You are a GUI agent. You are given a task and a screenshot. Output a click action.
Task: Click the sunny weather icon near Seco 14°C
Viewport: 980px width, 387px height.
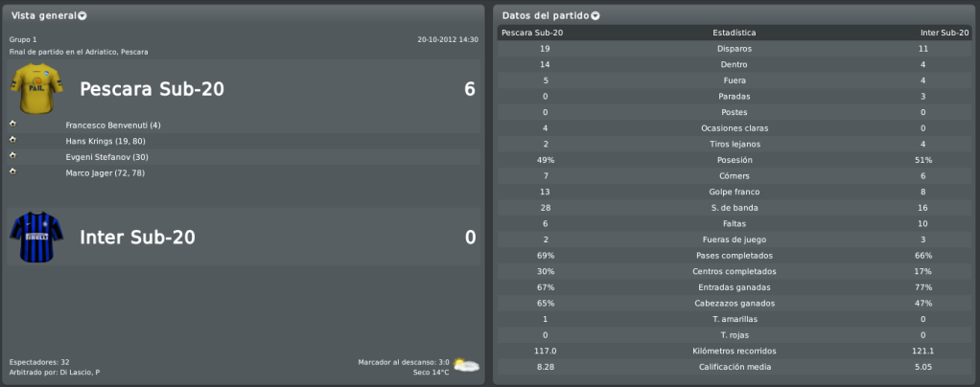[466, 366]
